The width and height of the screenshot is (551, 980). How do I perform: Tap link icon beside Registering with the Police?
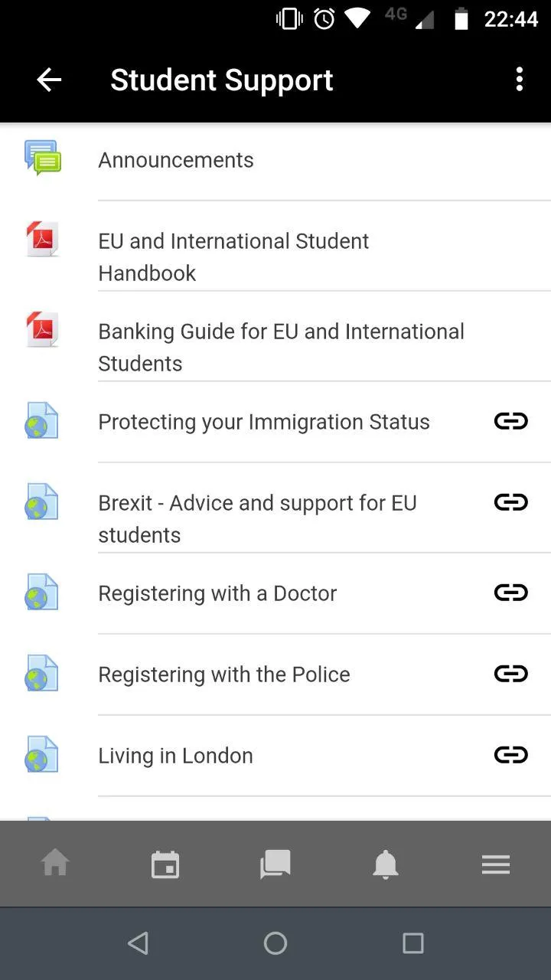coord(510,674)
